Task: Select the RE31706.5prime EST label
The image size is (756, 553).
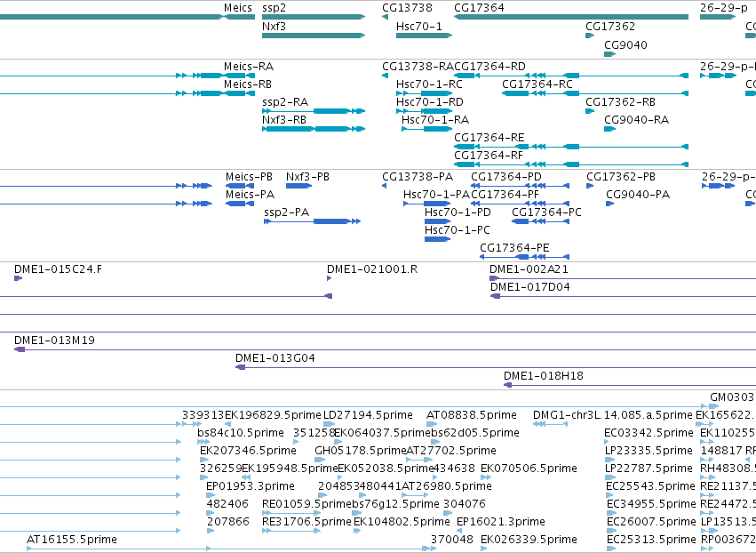Action: coord(306,522)
